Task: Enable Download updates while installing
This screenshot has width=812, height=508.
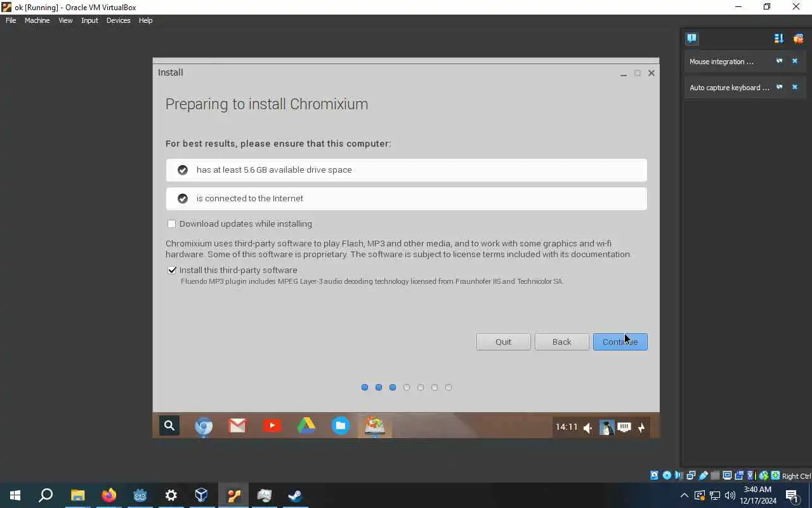Action: tap(171, 224)
